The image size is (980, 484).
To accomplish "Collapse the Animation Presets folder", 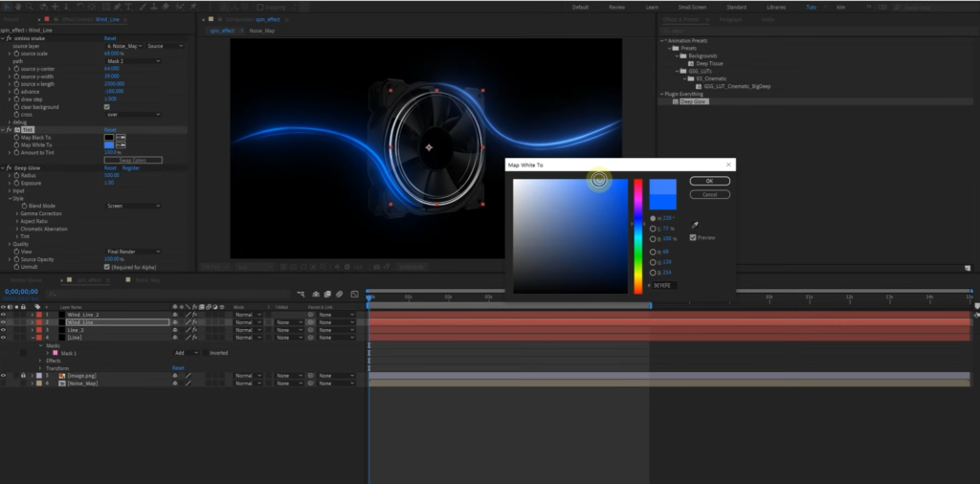I will point(661,40).
